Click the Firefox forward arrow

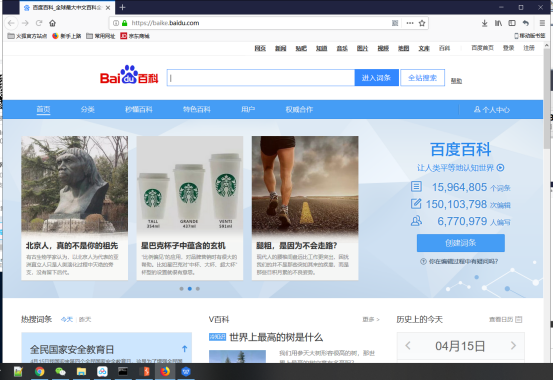(x=25, y=23)
